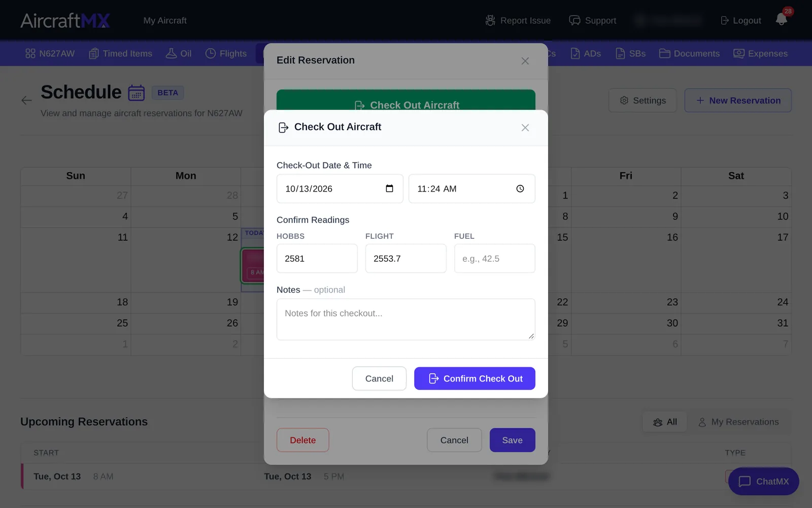This screenshot has height=508, width=812.
Task: Cancel the Edit Reservation dialog
Action: click(x=454, y=440)
